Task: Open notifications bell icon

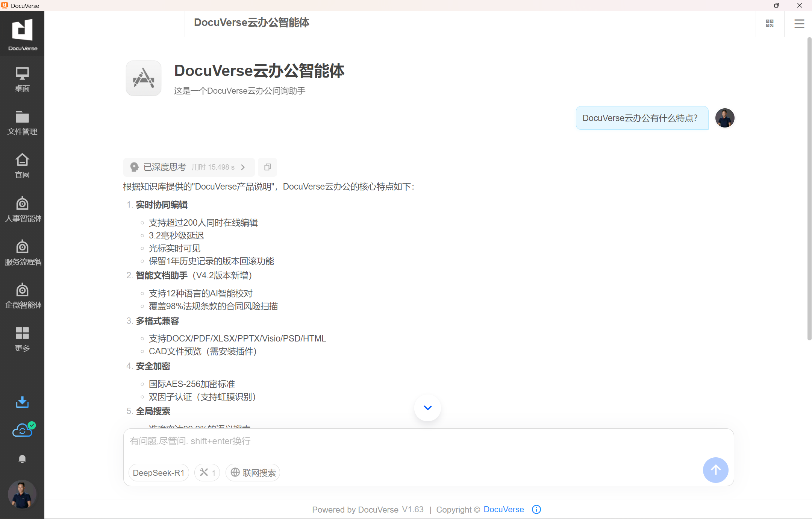Action: 22,459
